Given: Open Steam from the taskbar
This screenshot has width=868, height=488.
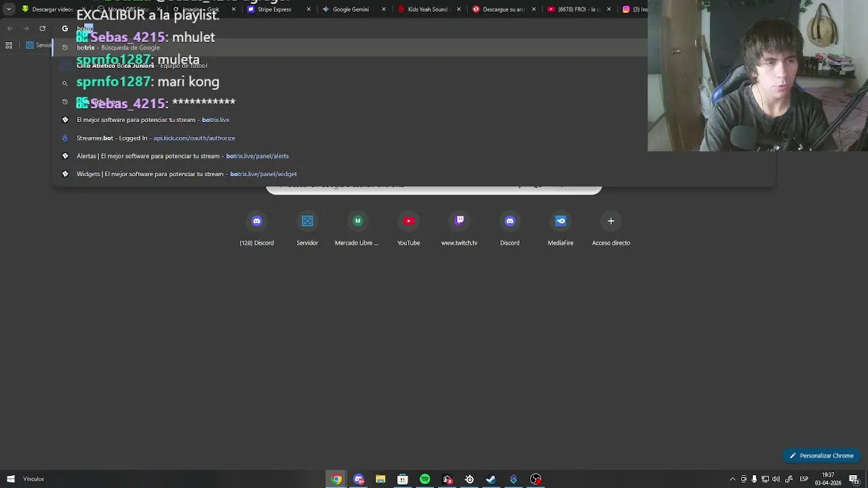Looking at the screenshot, I should click(491, 479).
